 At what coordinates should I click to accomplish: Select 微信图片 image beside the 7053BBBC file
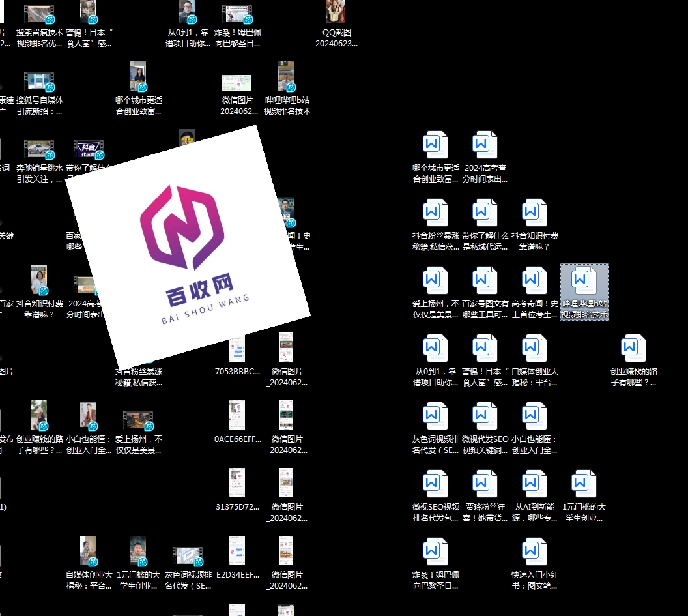point(287,360)
